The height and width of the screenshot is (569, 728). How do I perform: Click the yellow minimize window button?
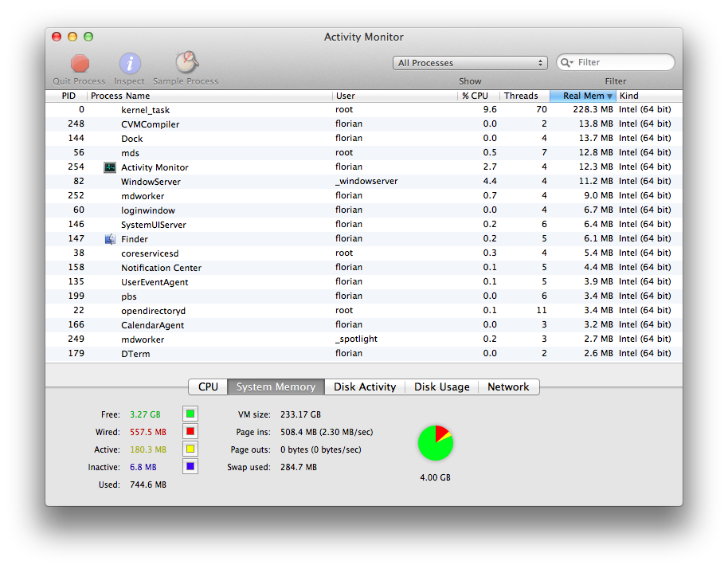tap(72, 37)
